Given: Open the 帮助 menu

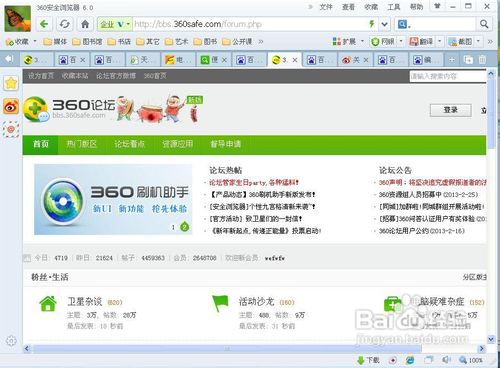Looking at the screenshot, I should [416, 7].
